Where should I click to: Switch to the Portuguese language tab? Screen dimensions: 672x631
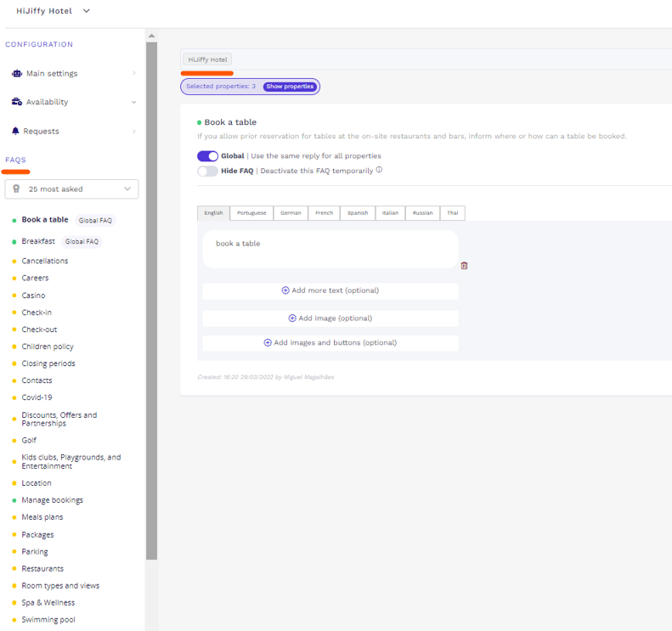tap(251, 213)
